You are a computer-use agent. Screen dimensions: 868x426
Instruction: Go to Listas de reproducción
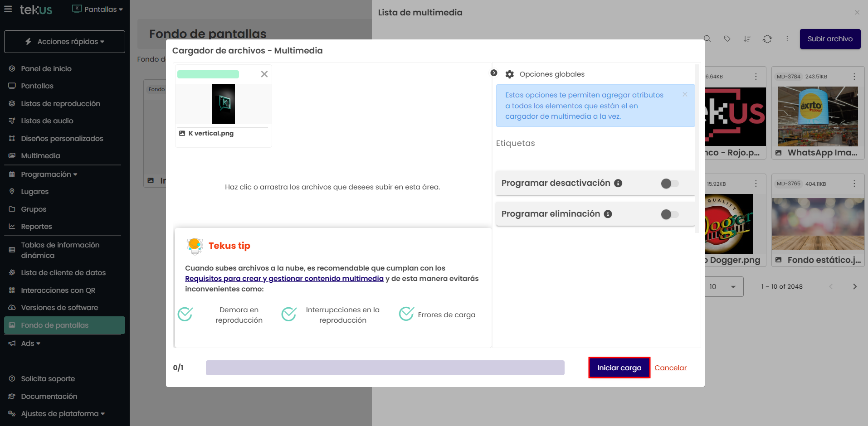(60, 104)
